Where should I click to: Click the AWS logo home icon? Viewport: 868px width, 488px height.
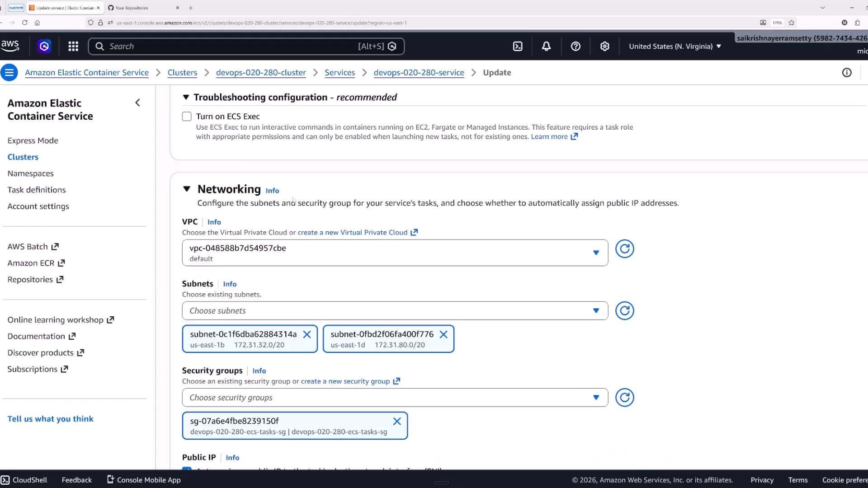[10, 46]
